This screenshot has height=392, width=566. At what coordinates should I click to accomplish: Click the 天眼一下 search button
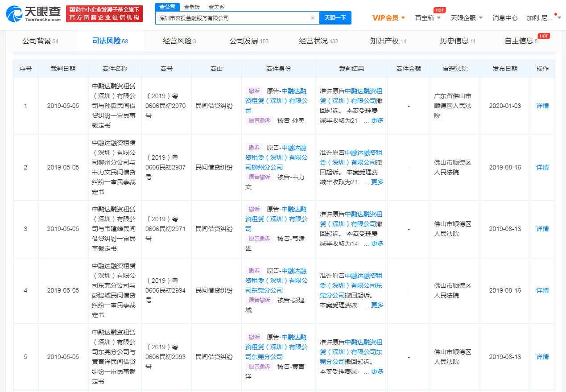pos(335,18)
